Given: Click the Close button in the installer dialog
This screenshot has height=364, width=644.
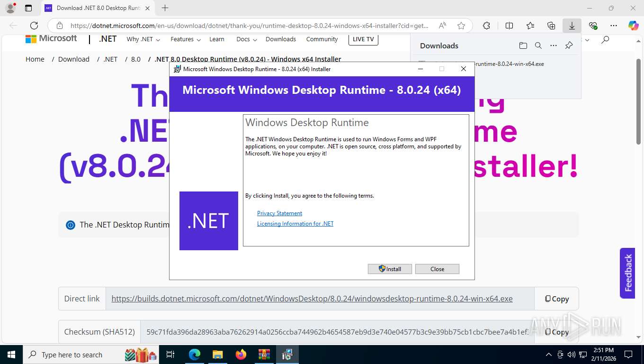Looking at the screenshot, I should pyautogui.click(x=437, y=269).
